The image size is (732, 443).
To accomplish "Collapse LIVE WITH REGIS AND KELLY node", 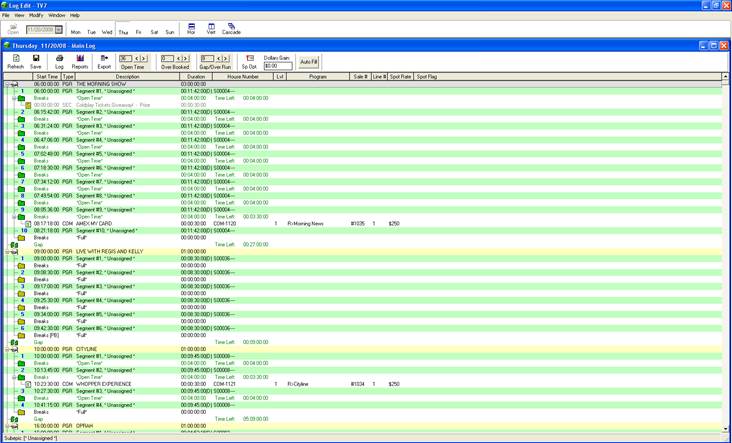I will click(x=7, y=252).
